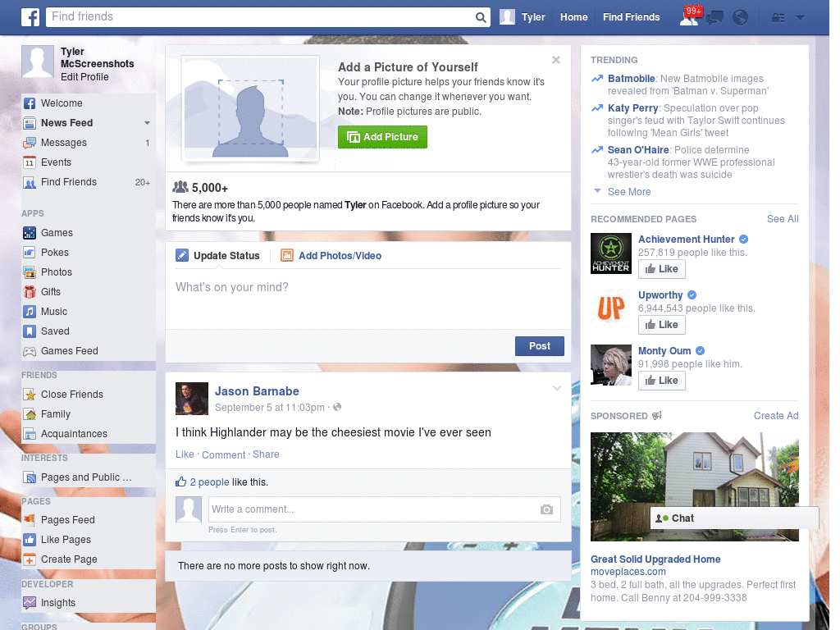Click the sponsored house ad image

click(694, 486)
